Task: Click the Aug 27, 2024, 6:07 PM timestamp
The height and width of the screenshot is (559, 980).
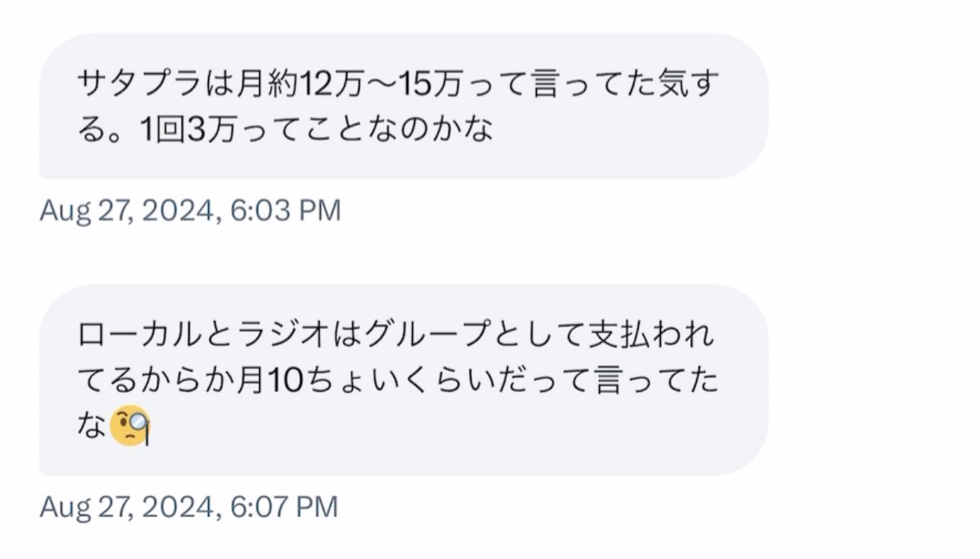Action: click(x=189, y=507)
